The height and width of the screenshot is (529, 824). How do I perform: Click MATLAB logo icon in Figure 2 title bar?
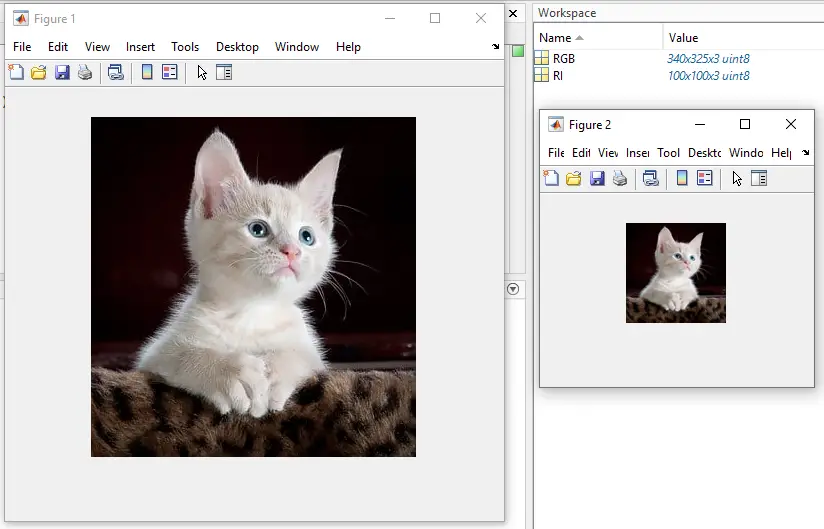[x=555, y=125]
